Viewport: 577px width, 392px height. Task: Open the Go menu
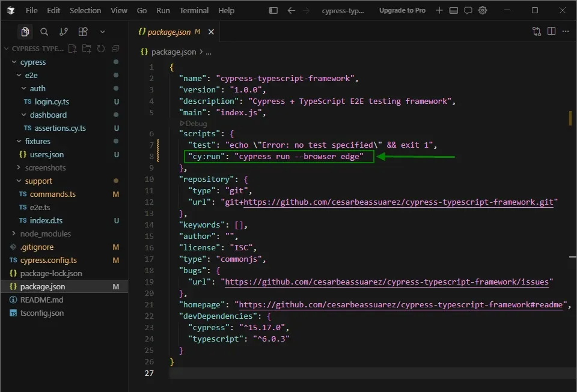point(142,10)
